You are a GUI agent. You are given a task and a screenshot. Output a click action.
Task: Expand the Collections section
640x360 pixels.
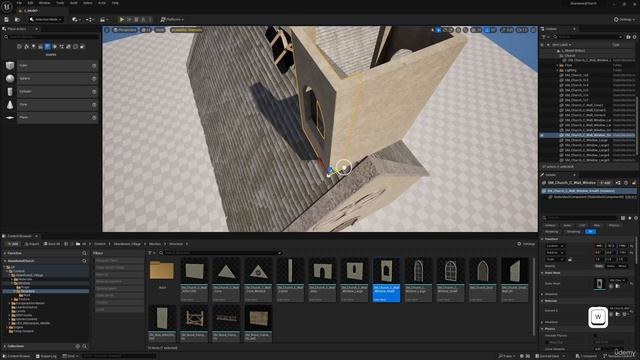[5, 347]
